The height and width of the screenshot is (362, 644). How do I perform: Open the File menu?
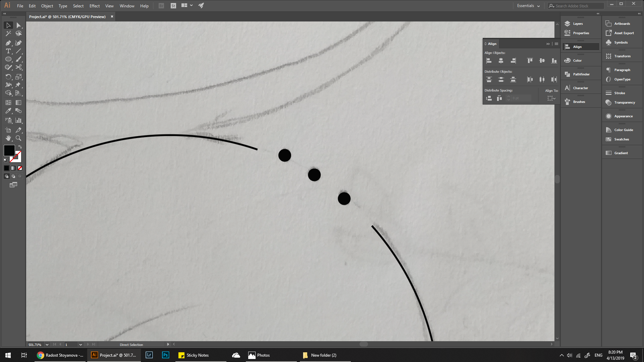pyautogui.click(x=20, y=6)
